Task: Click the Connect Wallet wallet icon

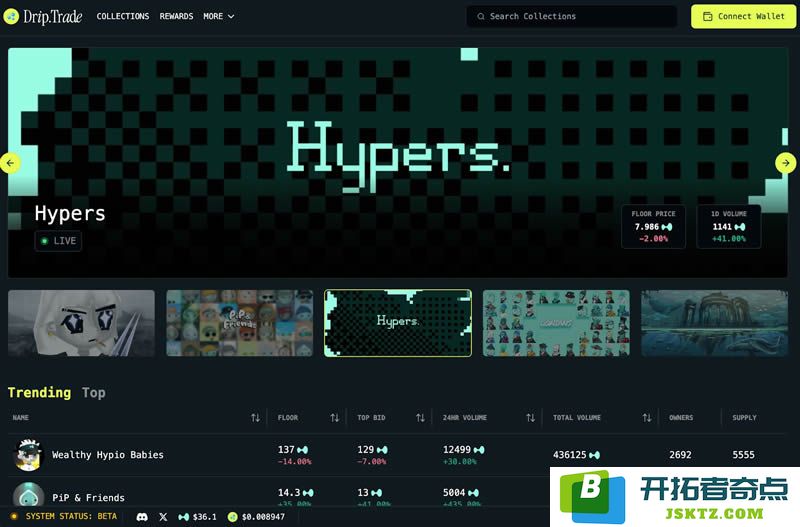Action: click(x=708, y=16)
